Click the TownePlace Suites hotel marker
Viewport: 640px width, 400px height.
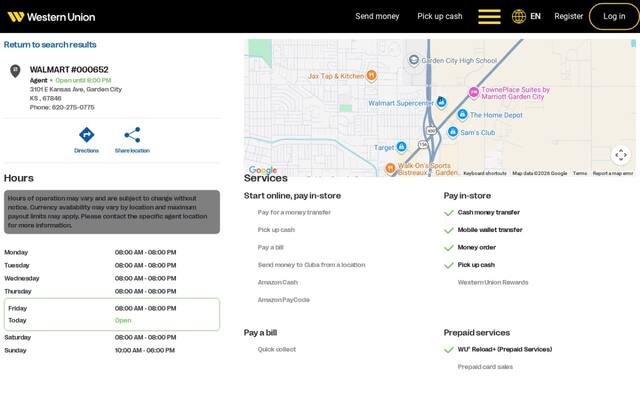tap(473, 93)
